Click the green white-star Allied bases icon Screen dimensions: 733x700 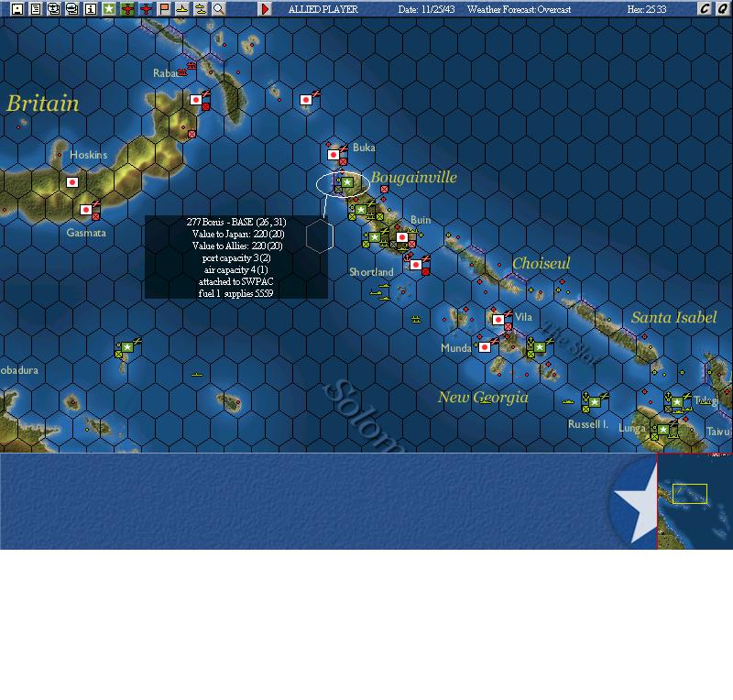tap(109, 8)
